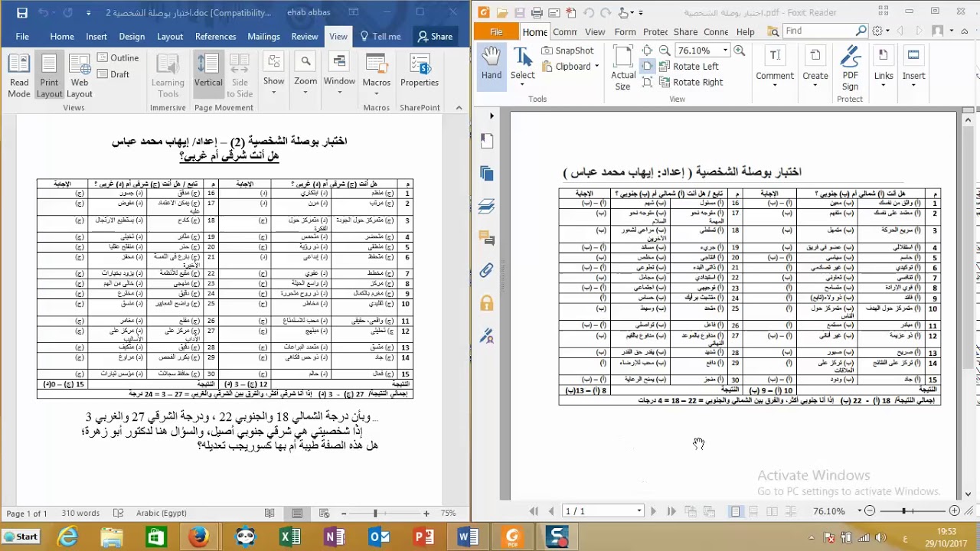Click Tell me search in Word
This screenshot has height=551, width=980.
pos(380,37)
